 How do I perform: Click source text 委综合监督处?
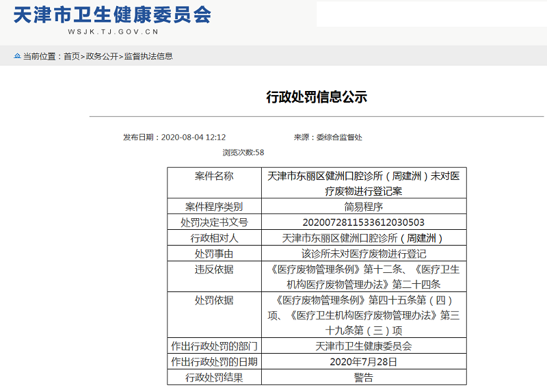tap(339, 138)
